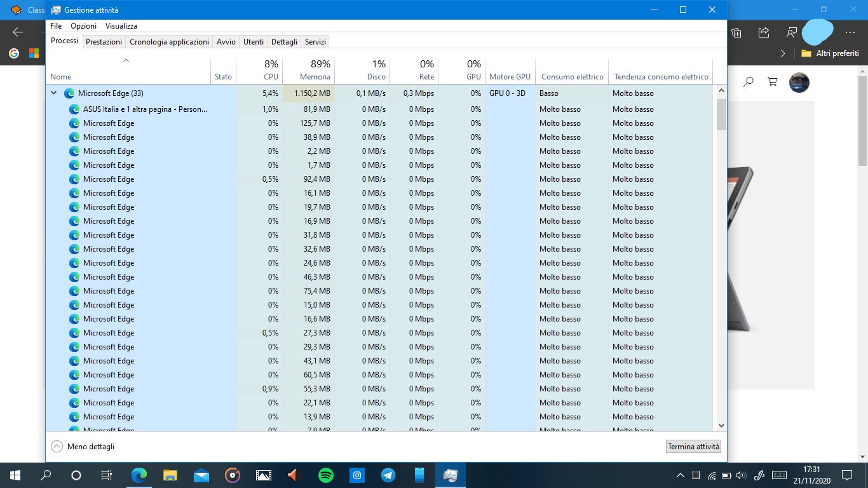The width and height of the screenshot is (868, 488).
Task: Click the Task Manager scrollbar down arrow
Action: click(721, 426)
